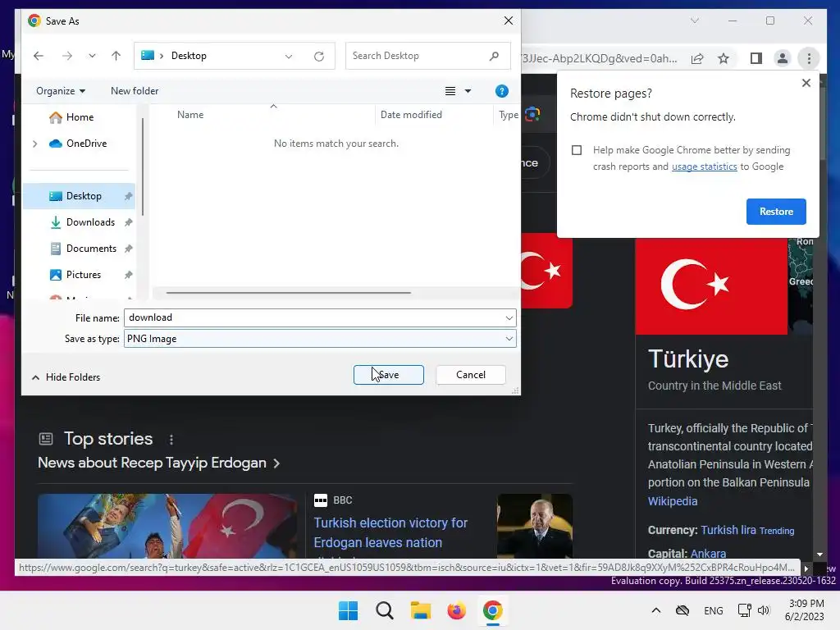Click the Save button
The image size is (840, 630).
388,375
